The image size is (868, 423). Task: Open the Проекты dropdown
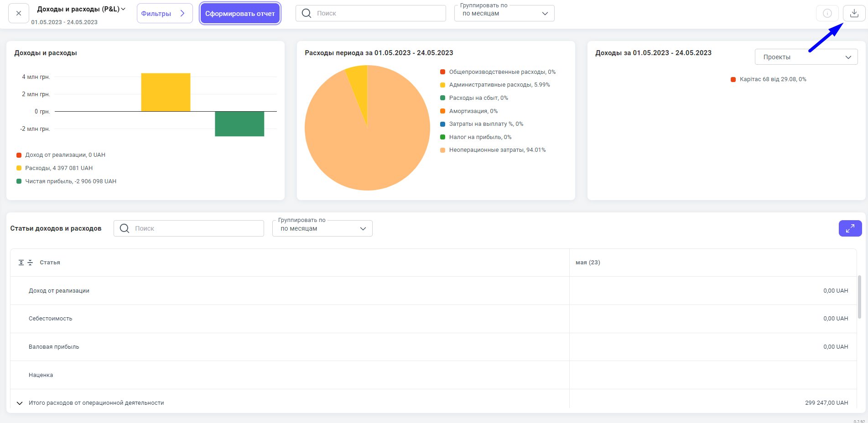click(x=806, y=57)
